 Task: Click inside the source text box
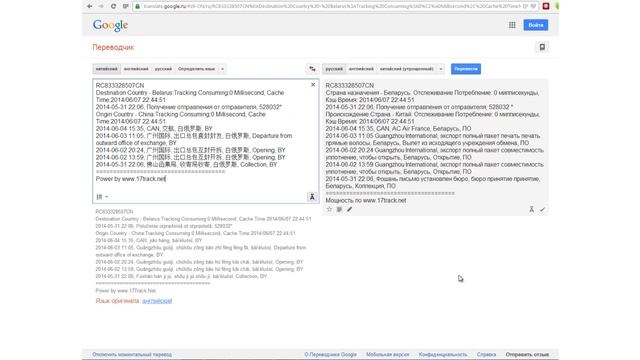click(206, 141)
